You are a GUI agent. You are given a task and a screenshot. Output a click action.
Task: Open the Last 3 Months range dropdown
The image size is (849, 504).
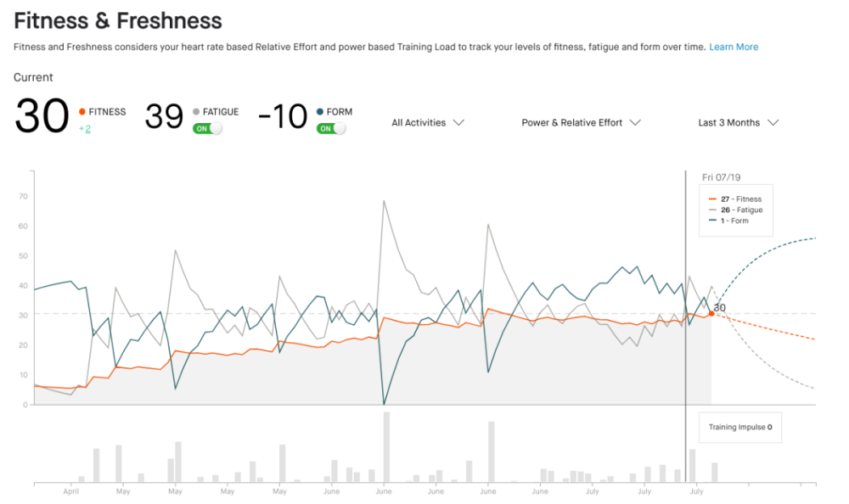(x=738, y=123)
